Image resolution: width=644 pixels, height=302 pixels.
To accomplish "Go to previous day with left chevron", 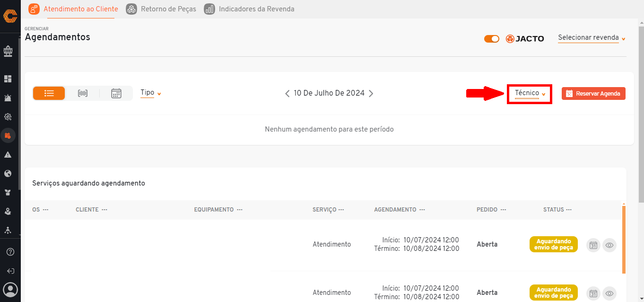I will pyautogui.click(x=287, y=93).
